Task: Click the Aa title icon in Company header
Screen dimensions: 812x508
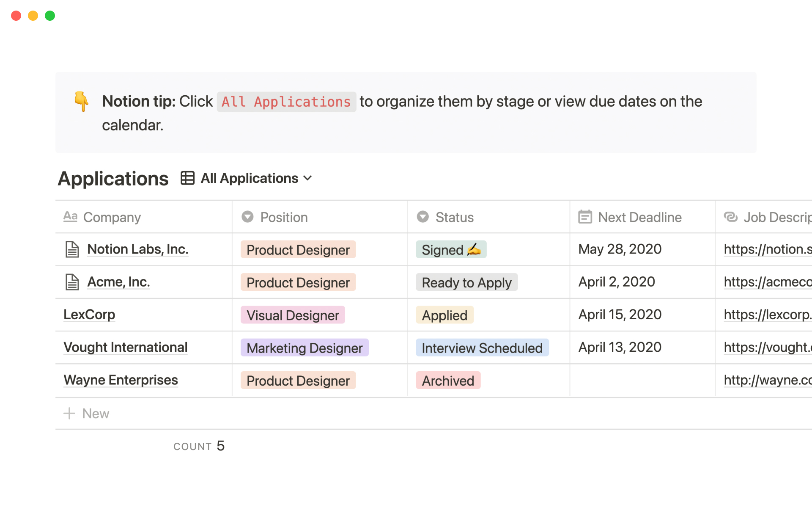Action: coord(70,217)
